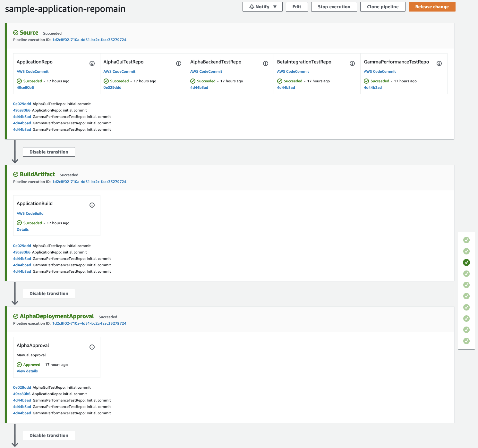
Task: Open info for the GammaPerformanceTestRepo action
Action: coord(439,63)
